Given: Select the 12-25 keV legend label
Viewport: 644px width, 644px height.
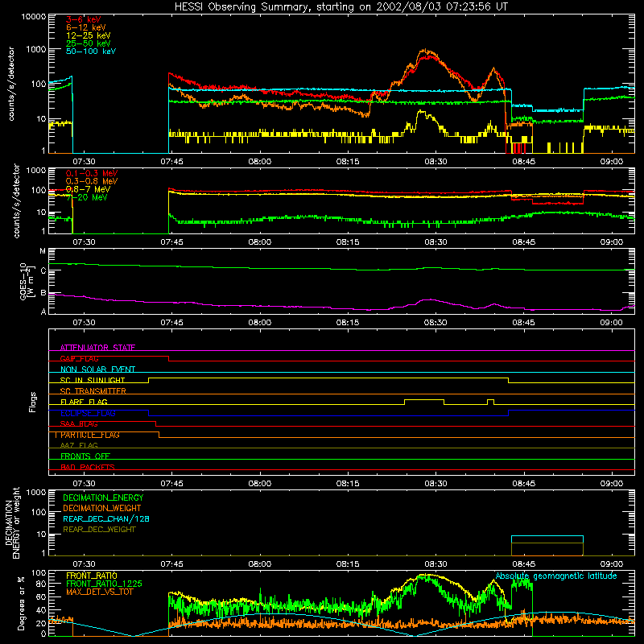Looking at the screenshot, I should click(89, 35).
